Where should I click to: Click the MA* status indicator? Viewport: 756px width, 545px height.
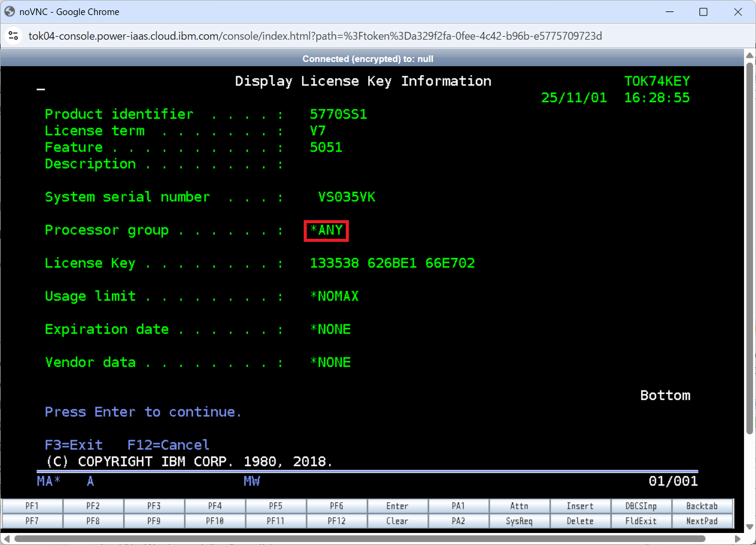49,481
